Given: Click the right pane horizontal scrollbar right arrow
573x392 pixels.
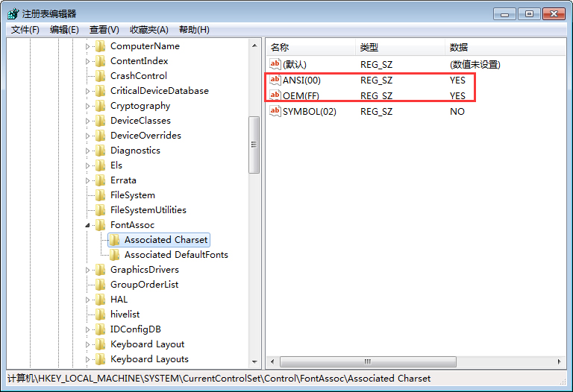Looking at the screenshot, I should click(561, 361).
